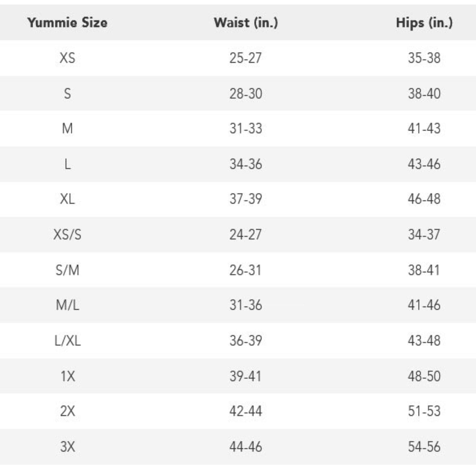The image size is (476, 476).
Task: Click hips value 35-38
Action: (x=424, y=58)
